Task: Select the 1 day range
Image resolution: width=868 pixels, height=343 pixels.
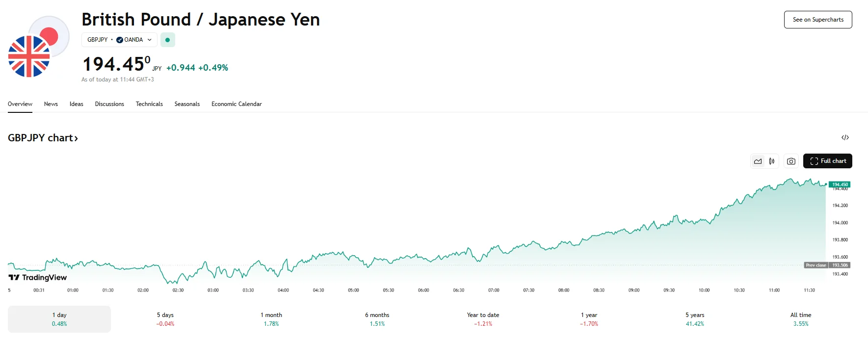Action: [x=59, y=319]
